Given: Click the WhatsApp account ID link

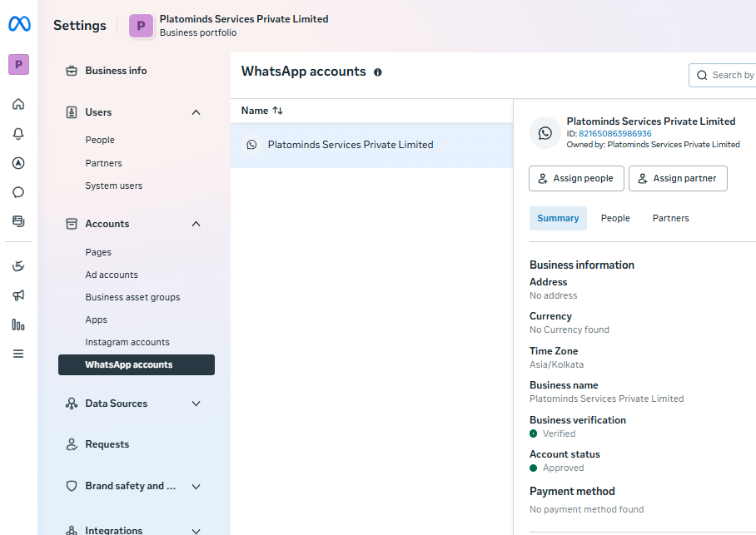Looking at the screenshot, I should click(x=614, y=133).
